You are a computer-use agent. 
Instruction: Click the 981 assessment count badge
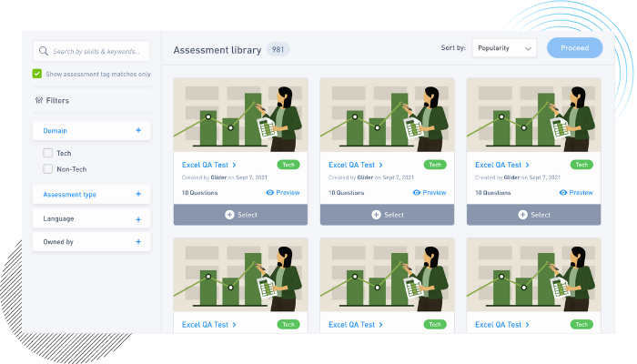(278, 49)
